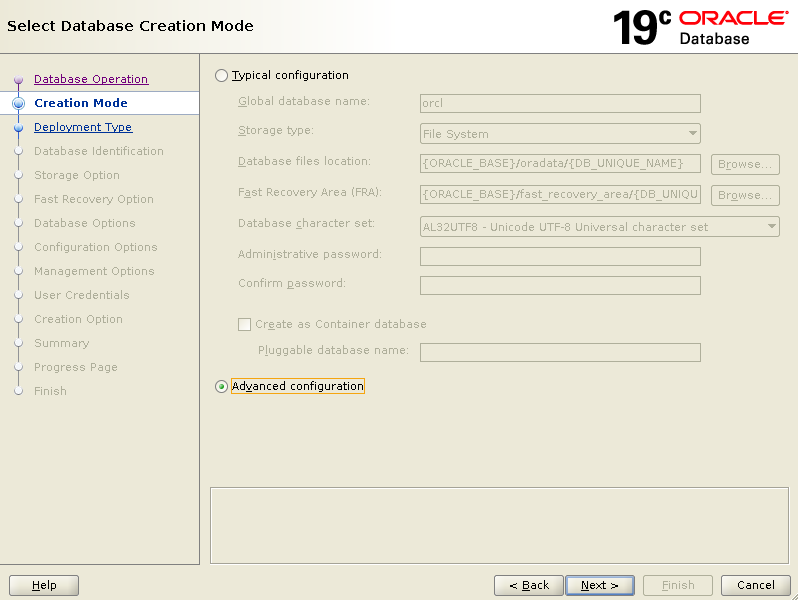This screenshot has height=600, width=798.
Task: Select the Advanced configuration radio button
Action: 221,387
